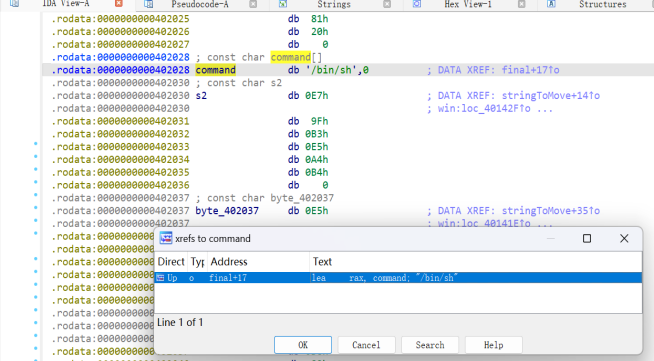
Task: Open the Structures tab
Action: [x=603, y=4]
